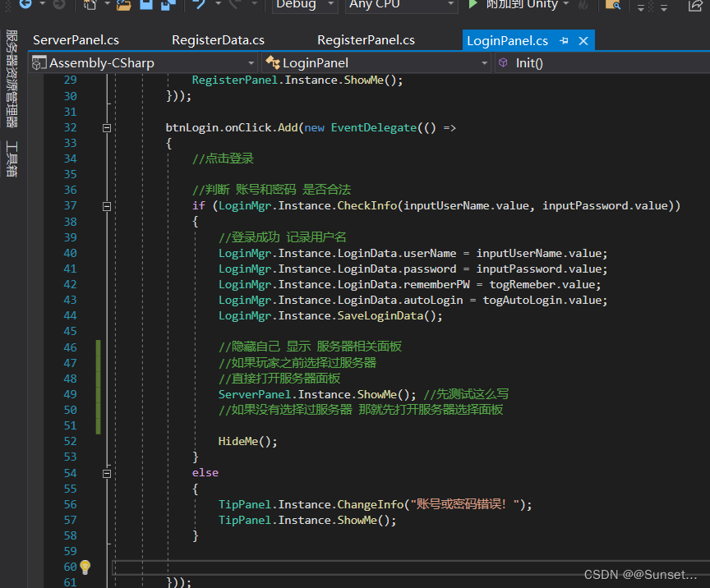This screenshot has height=588, width=710.
Task: Click the lightbulb quick actions icon on line 60
Action: tap(85, 567)
